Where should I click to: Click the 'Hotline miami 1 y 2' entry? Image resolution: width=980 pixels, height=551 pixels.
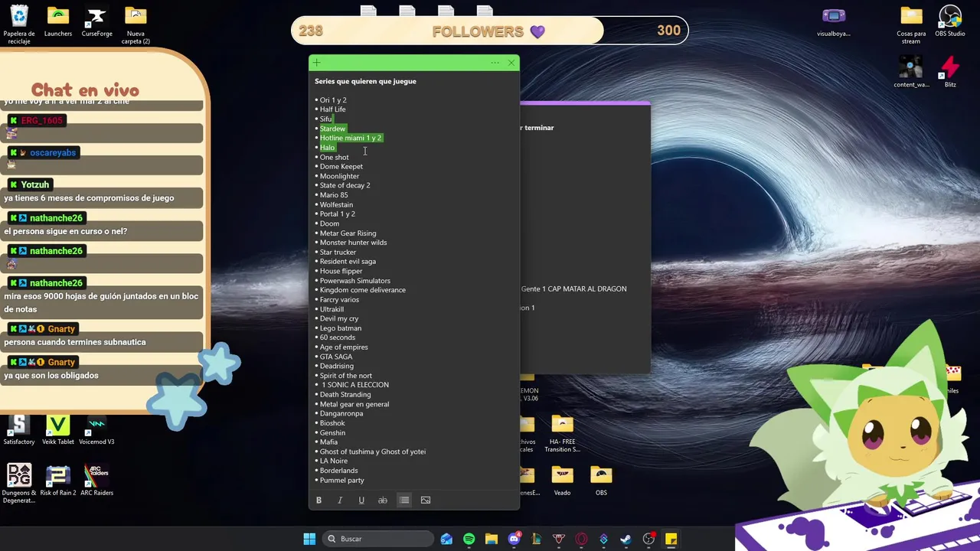(350, 138)
